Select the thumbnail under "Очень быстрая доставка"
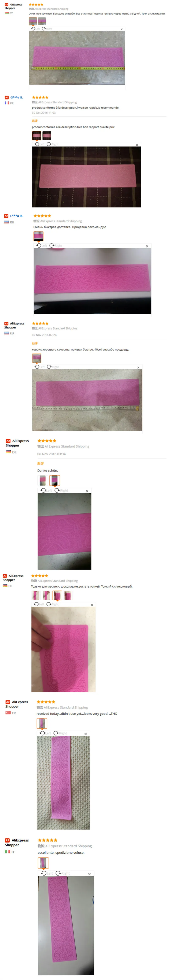The height and width of the screenshot is (980, 169). point(38,236)
